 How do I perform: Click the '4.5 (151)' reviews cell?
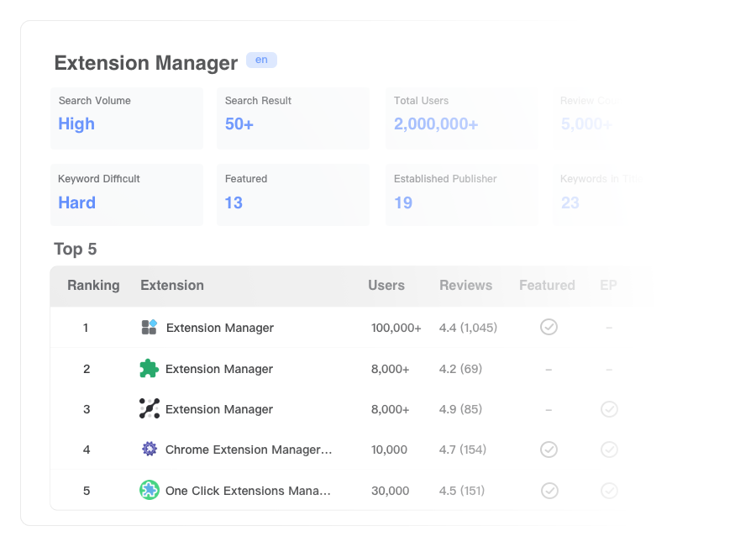click(x=461, y=491)
